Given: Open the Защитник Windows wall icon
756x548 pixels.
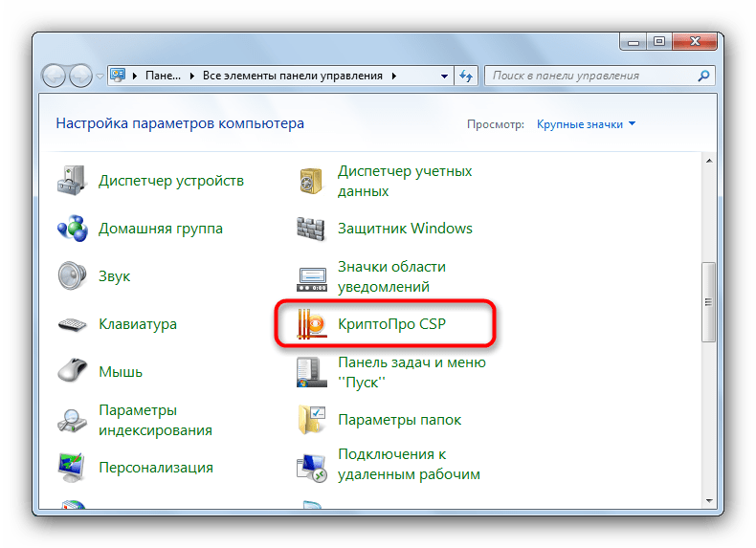Looking at the screenshot, I should coord(311,229).
